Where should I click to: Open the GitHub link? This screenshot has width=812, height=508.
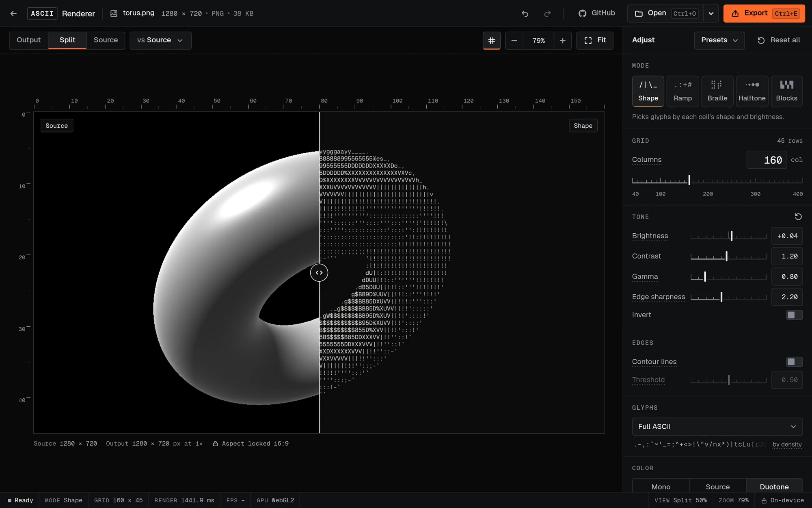click(x=596, y=13)
